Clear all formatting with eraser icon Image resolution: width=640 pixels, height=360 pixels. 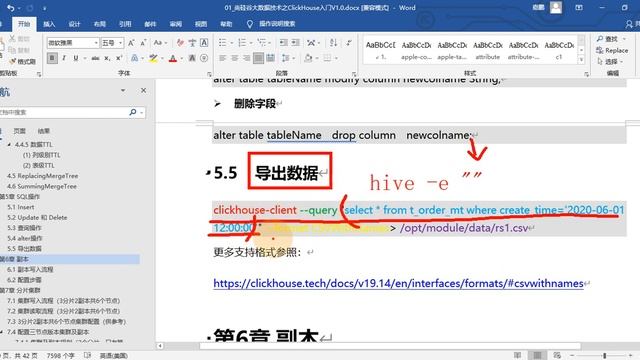click(180, 43)
